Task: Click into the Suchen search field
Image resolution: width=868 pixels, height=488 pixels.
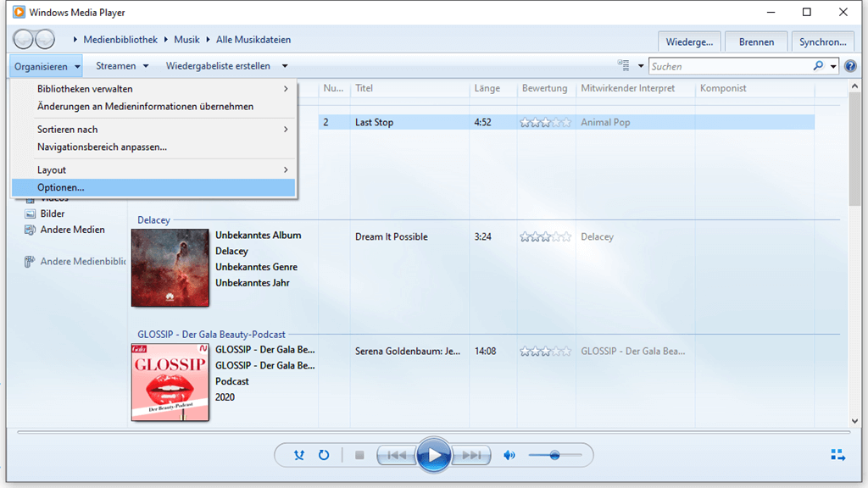Action: 730,66
